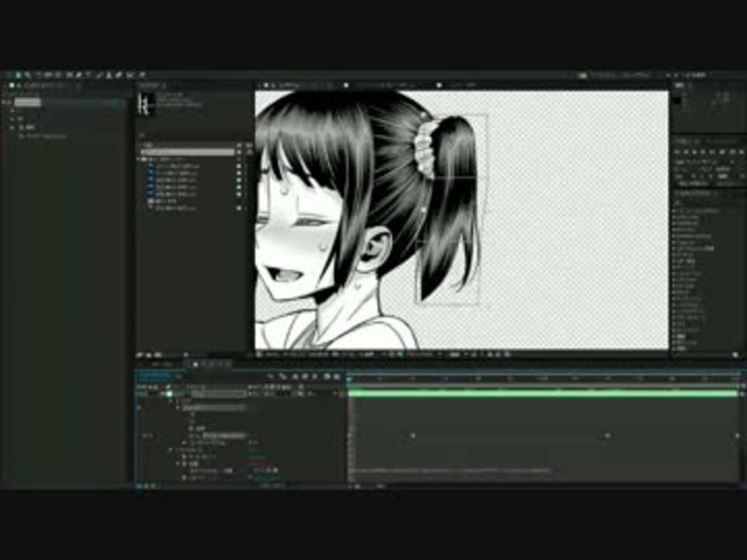Click first keyframe diamond on timeline track
Viewport: 747px width, 560px height.
tap(412, 436)
